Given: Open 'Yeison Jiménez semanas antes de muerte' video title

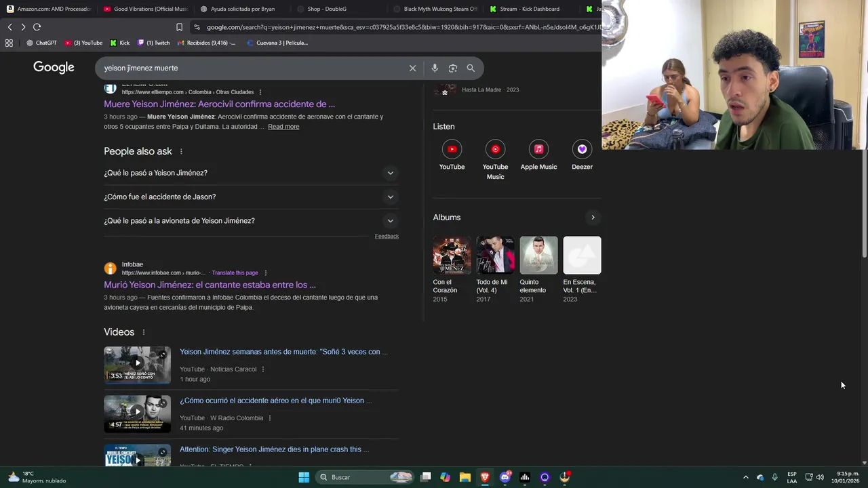Looking at the screenshot, I should click(283, 352).
